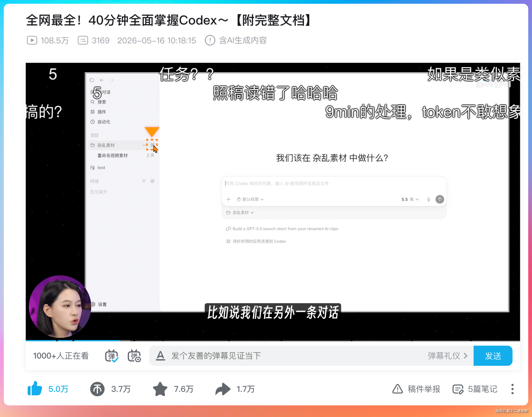The image size is (532, 417).
Task: Open Codex 设置 settings
Action: [x=99, y=304]
